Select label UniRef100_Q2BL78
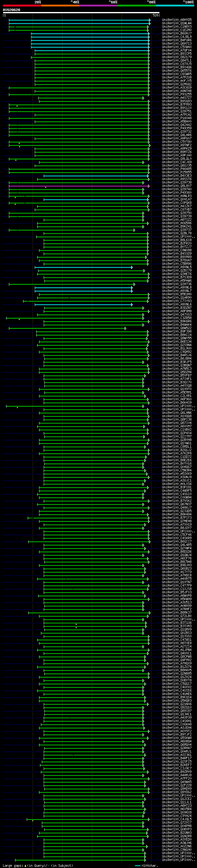197x868 pixels. (177, 233)
